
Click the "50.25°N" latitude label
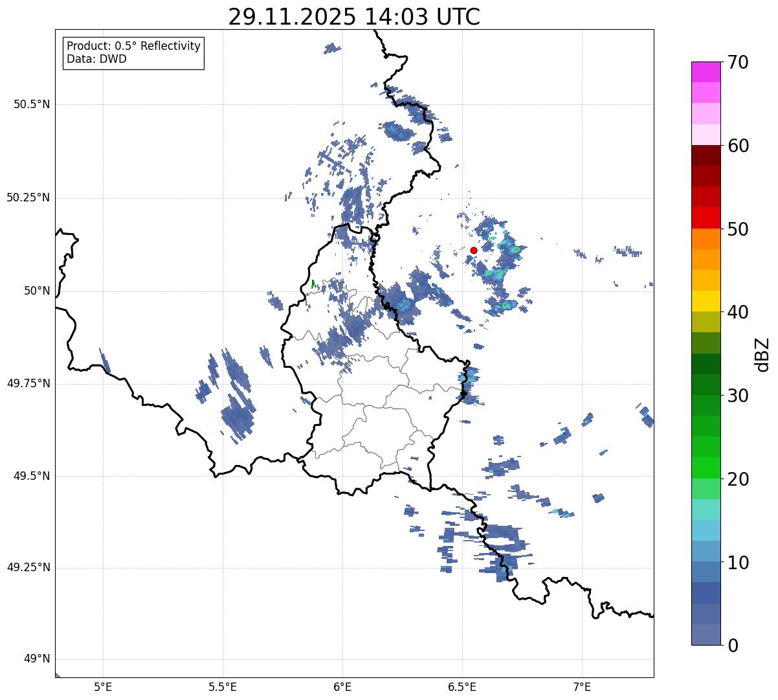pos(28,198)
